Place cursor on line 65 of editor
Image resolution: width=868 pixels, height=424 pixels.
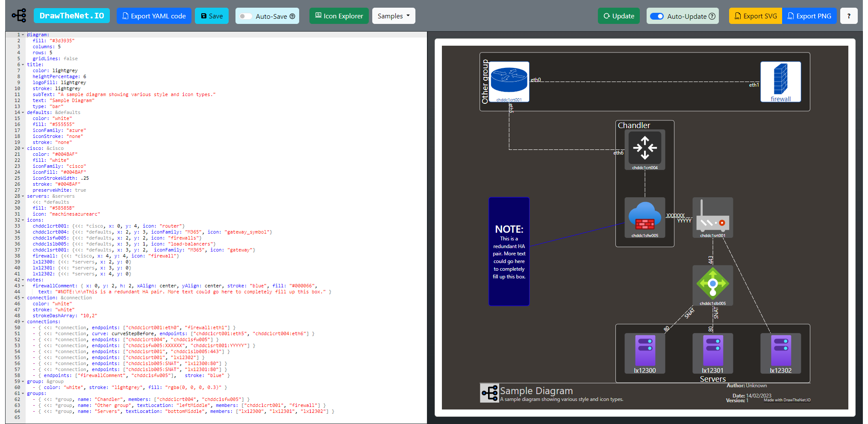[227, 417]
